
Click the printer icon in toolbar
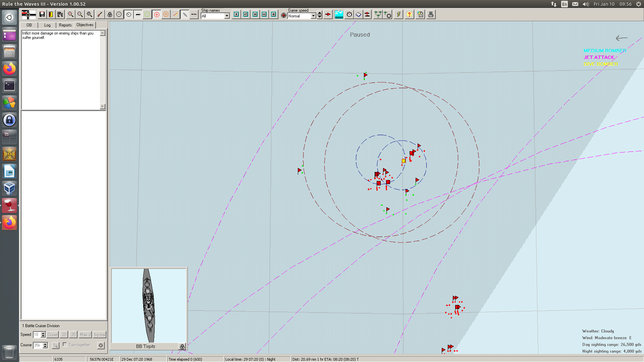(431, 14)
